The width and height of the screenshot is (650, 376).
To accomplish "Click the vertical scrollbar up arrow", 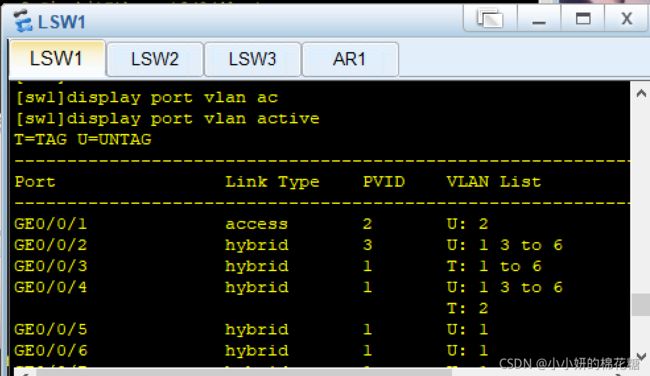I will 641,94.
